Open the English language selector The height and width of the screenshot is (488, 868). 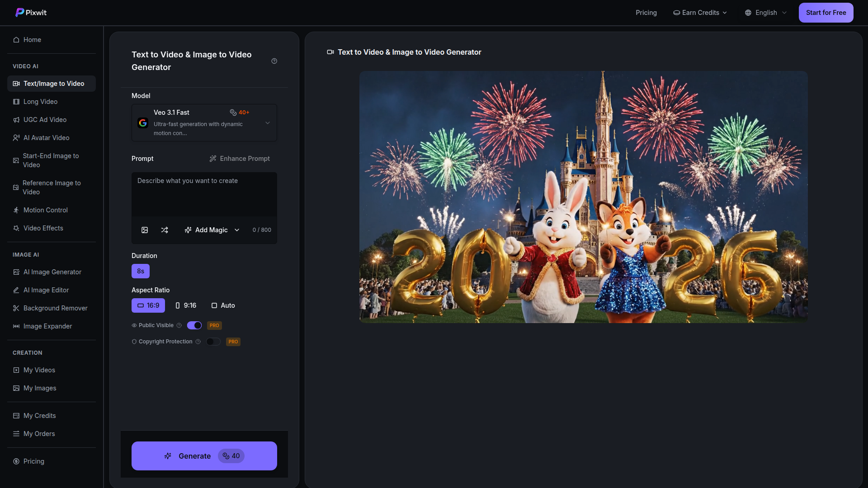[766, 13]
